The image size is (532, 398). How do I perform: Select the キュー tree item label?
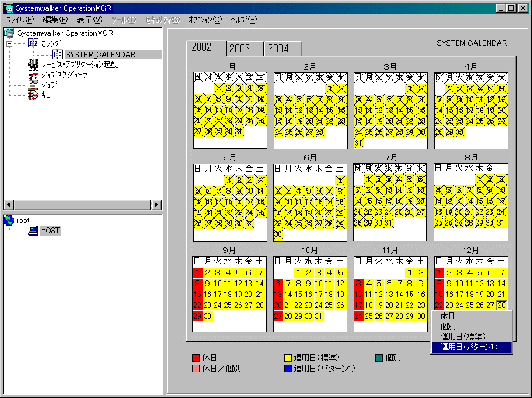tap(48, 95)
